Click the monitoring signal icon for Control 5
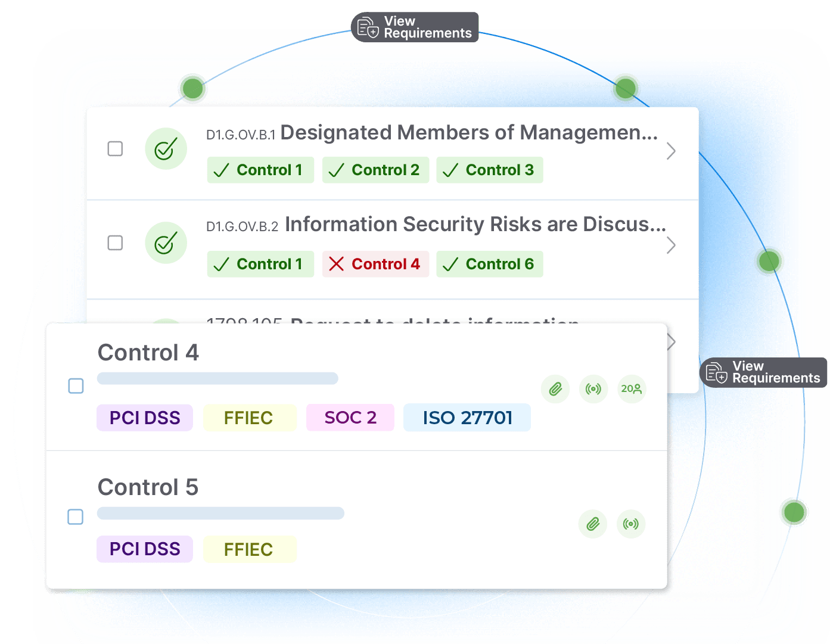This screenshot has width=830, height=644. 631,524
